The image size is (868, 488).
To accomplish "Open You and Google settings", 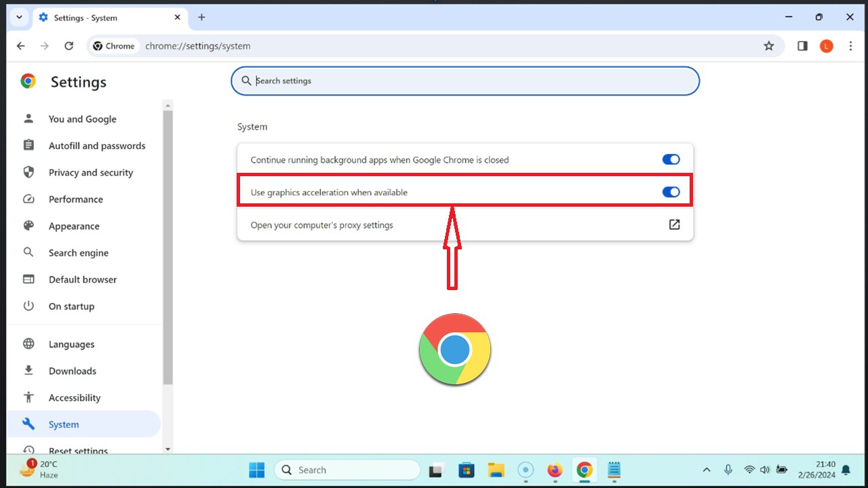I will 84,119.
